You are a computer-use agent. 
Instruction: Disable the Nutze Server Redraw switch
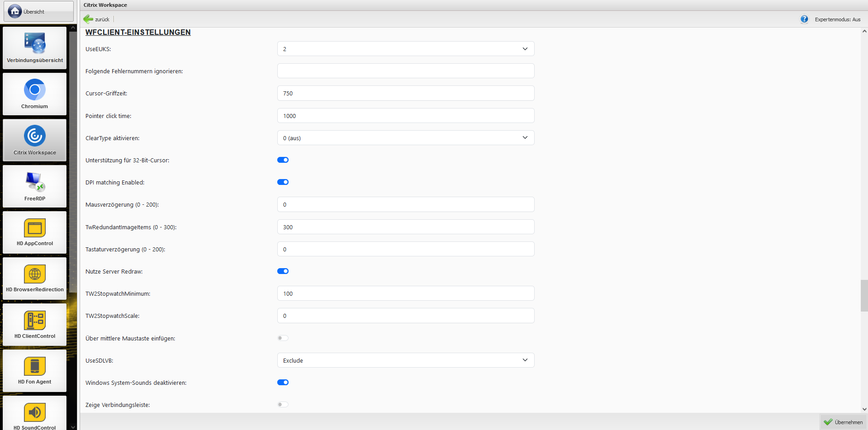pyautogui.click(x=283, y=271)
